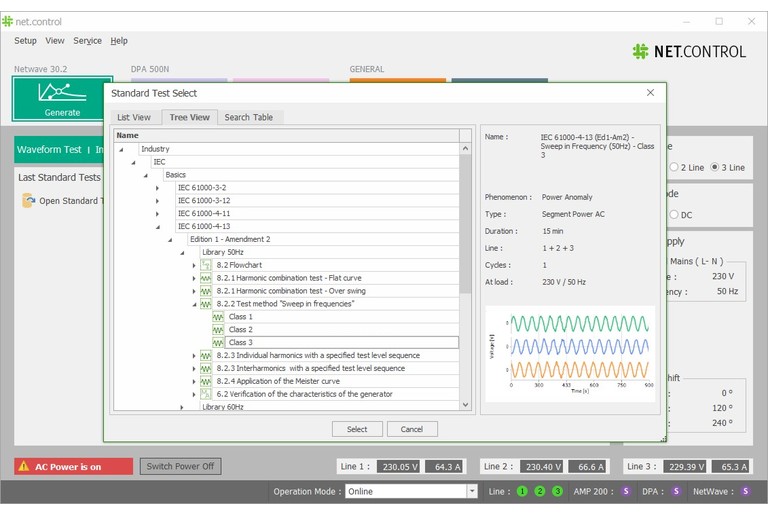Screen dimensions: 768x515
Task: Click the Line 1 voltage reading 230.05 V
Action: tap(400, 466)
